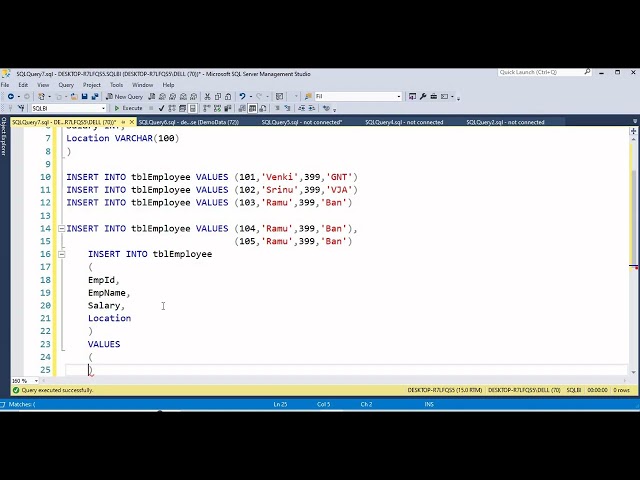640x480 pixels.
Task: Switch to the SQLQuery4.sql tab
Action: 404,122
